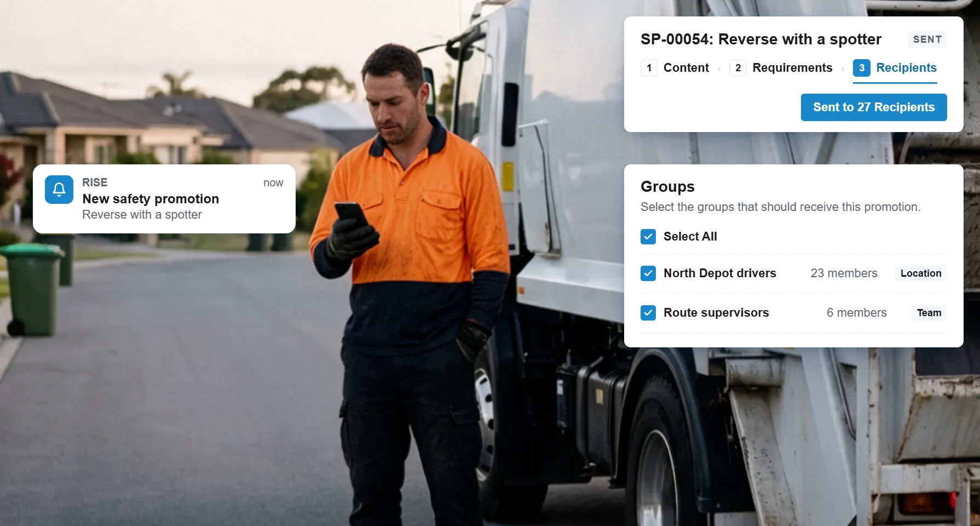Click the 'Reverse with a spotter' notification subtitle

(142, 215)
